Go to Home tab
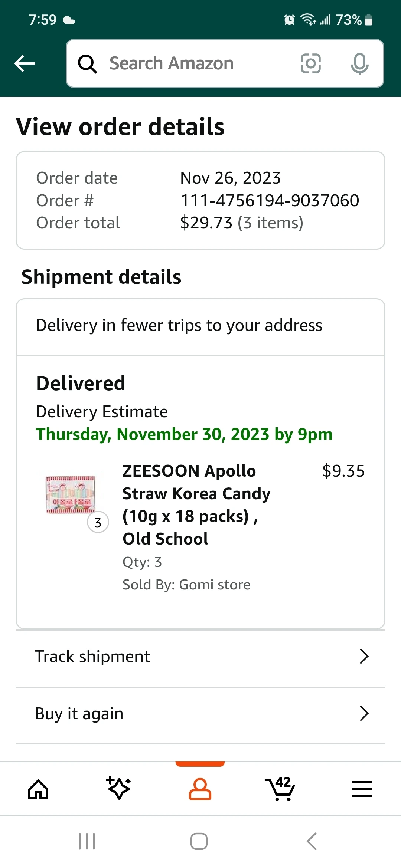The height and width of the screenshot is (868, 401). point(39,789)
